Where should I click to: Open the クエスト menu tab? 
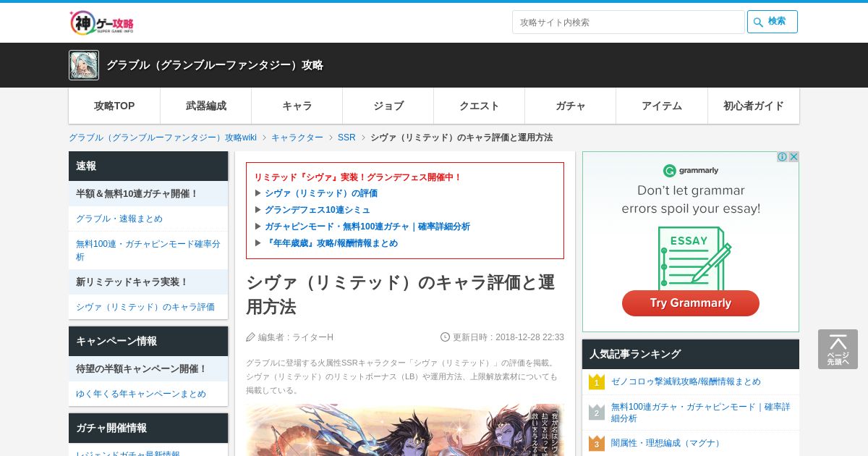point(479,106)
